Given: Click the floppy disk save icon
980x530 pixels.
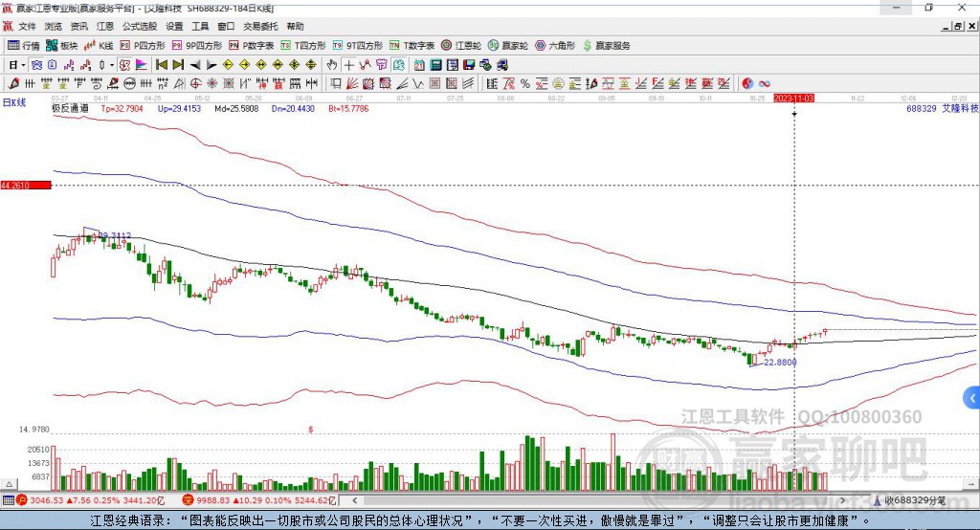Looking at the screenshot, I should [x=469, y=65].
